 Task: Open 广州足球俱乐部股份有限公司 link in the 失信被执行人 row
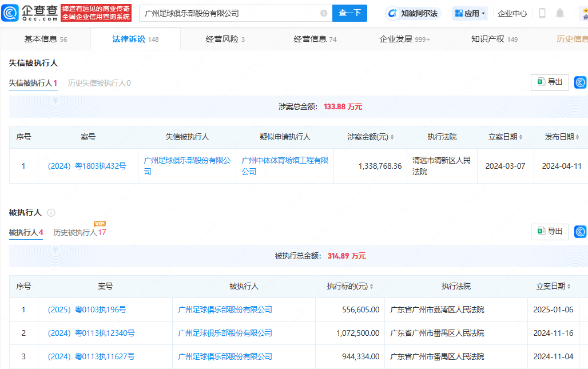(187, 166)
